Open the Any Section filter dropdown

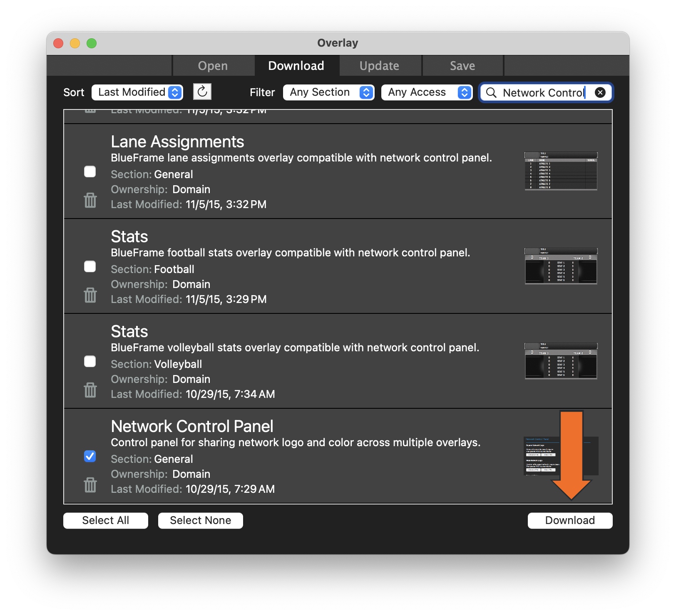coord(329,92)
